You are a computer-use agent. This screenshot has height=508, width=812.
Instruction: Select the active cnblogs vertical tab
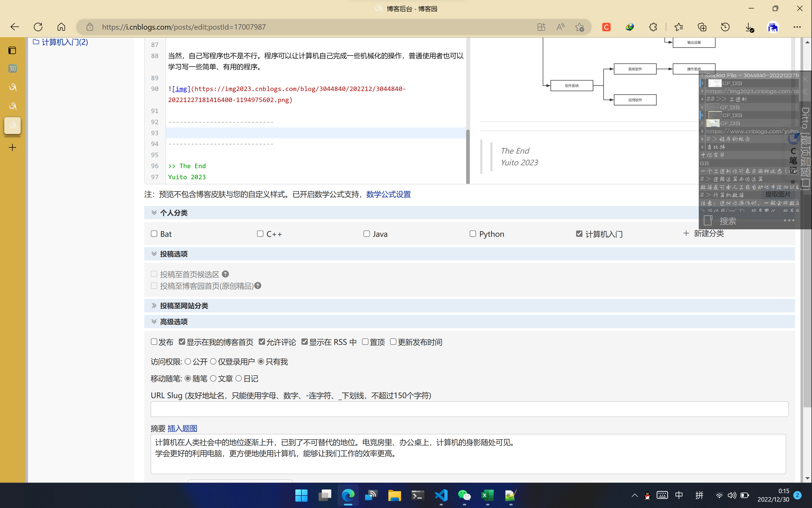coord(12,125)
